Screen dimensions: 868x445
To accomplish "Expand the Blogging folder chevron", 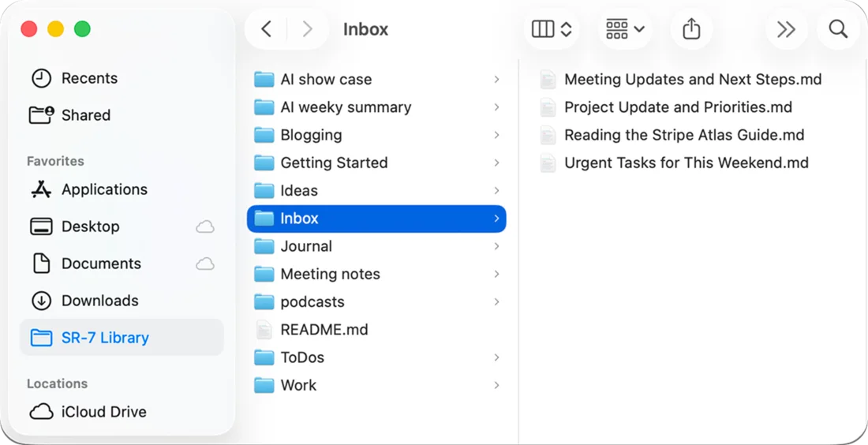I will (x=496, y=135).
